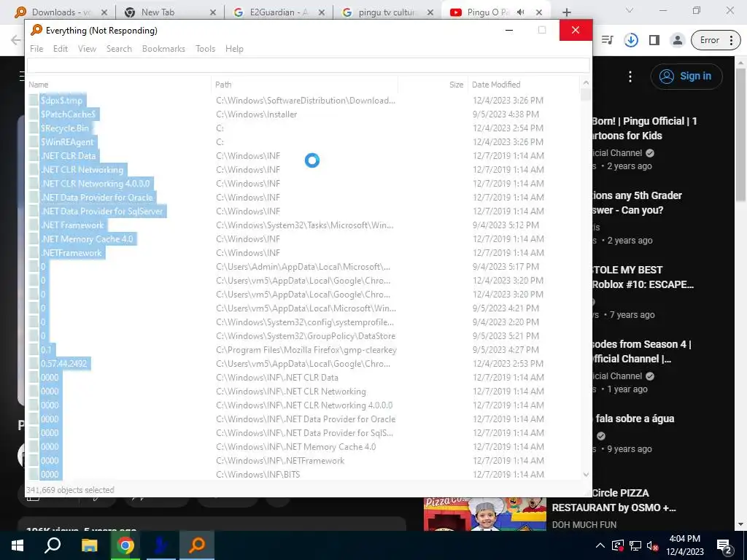747x560 pixels.
Task: Open Windows Start menu
Action: point(18,545)
